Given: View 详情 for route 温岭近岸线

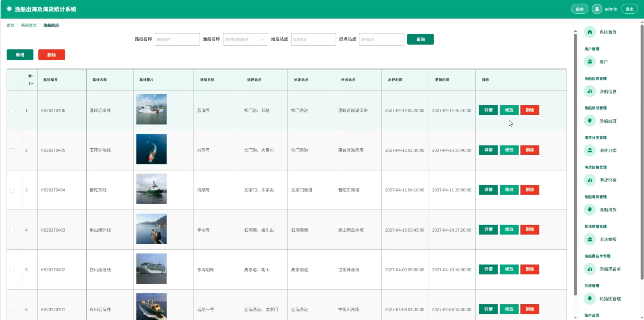Looking at the screenshot, I should tap(488, 110).
